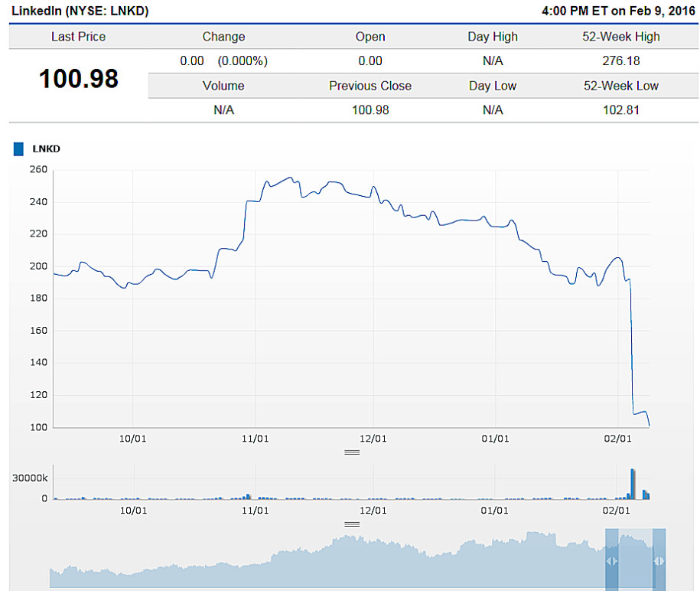This screenshot has height=591, width=700.
Task: Click the 140 label on the price axis
Action: click(38, 362)
